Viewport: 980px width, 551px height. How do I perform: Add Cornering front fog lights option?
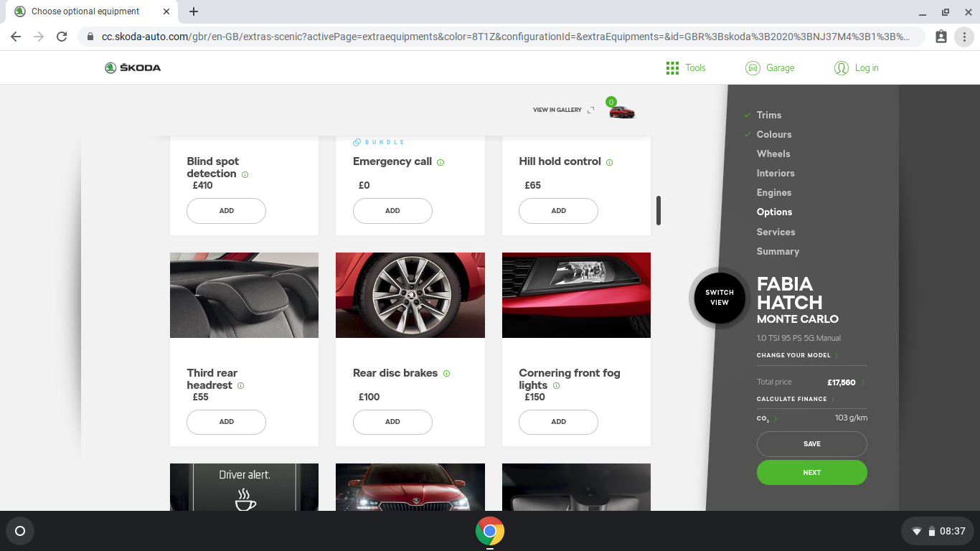point(558,422)
